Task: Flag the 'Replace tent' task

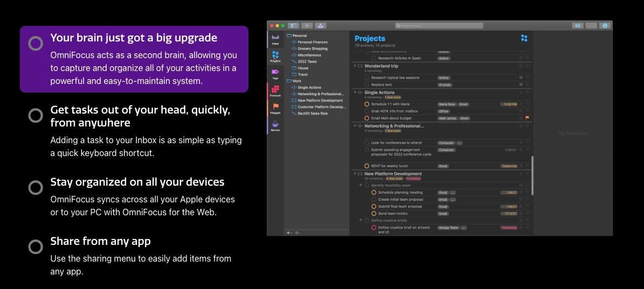Action: 528,85
